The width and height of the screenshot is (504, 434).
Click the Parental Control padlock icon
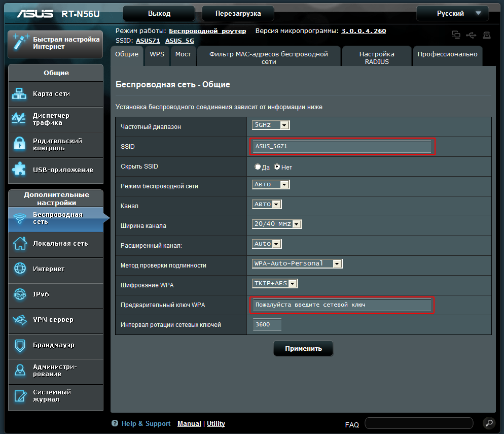[19, 143]
